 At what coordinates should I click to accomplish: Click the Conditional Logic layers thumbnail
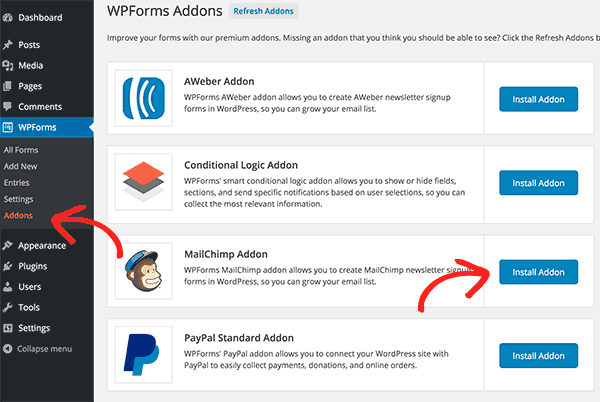[x=143, y=182]
